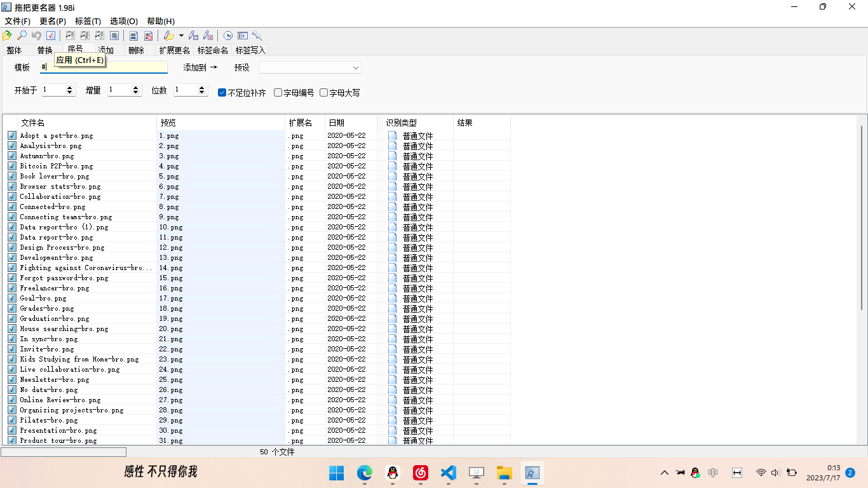Image resolution: width=868 pixels, height=488 pixels.
Task: Click the 添加到 → button
Action: tap(200, 67)
